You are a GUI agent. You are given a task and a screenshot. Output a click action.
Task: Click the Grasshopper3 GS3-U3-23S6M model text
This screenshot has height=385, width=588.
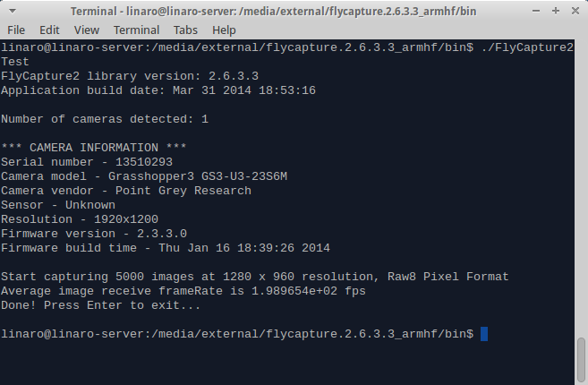pyautogui.click(x=198, y=176)
